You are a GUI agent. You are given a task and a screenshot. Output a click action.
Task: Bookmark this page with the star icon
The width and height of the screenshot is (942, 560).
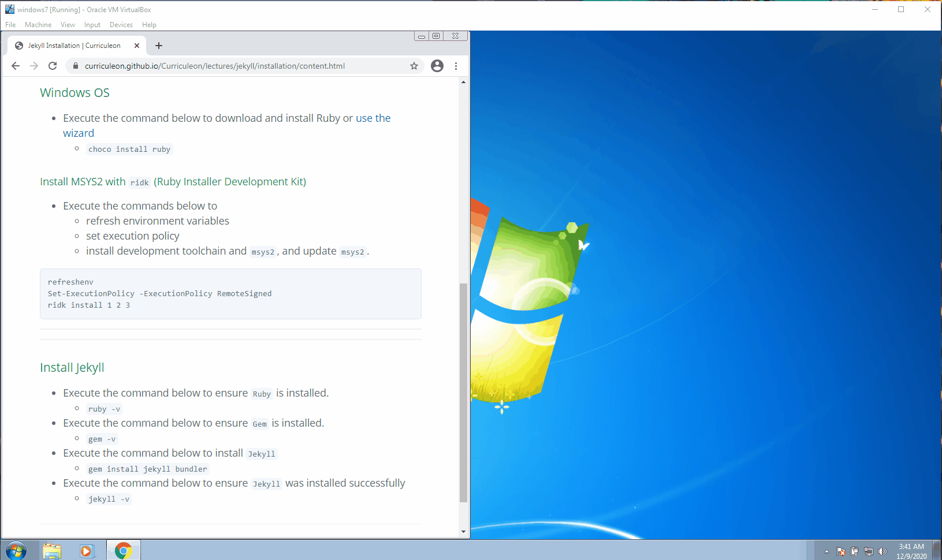(414, 66)
